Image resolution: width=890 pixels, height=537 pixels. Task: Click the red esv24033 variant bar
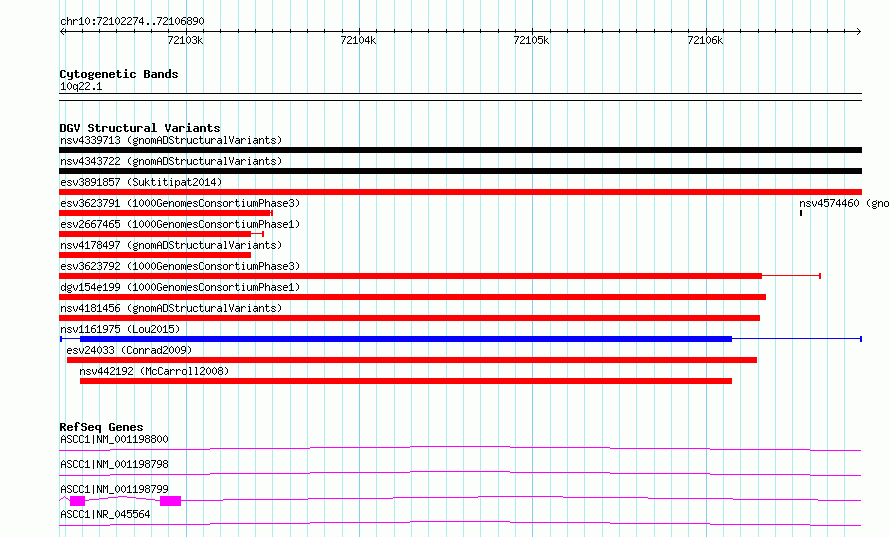pos(412,360)
